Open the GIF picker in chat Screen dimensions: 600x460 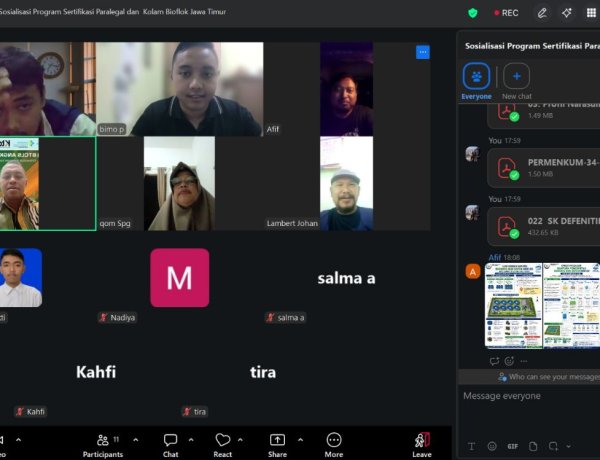513,446
